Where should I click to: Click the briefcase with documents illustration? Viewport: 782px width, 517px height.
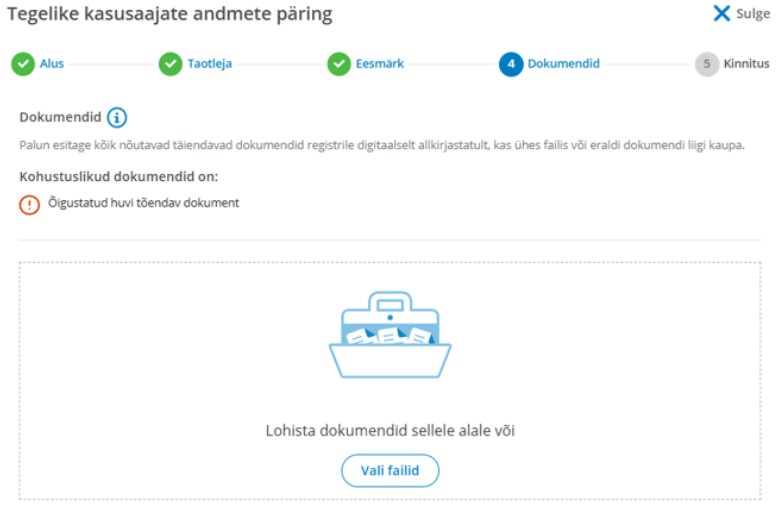coord(390,335)
